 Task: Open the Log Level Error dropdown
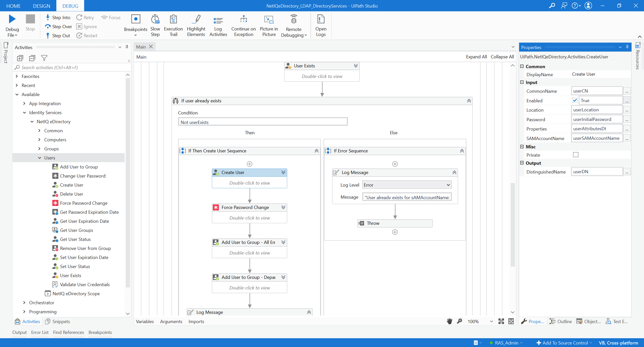coord(407,185)
